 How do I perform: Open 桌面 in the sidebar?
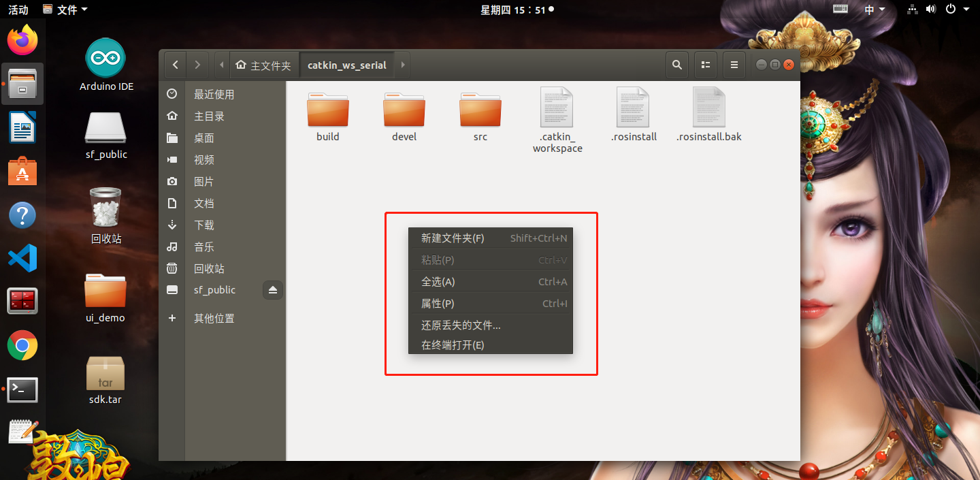pos(223,138)
